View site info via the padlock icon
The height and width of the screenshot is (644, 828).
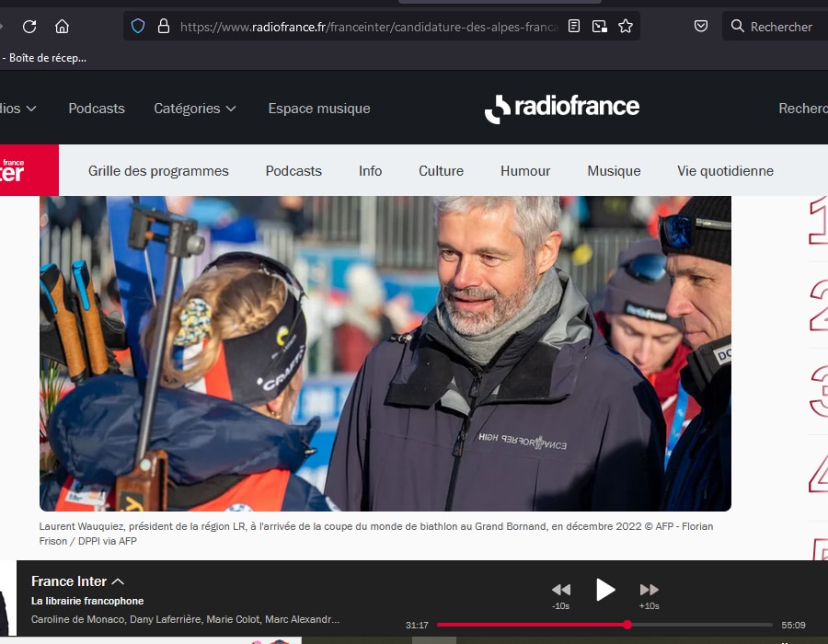tap(164, 26)
